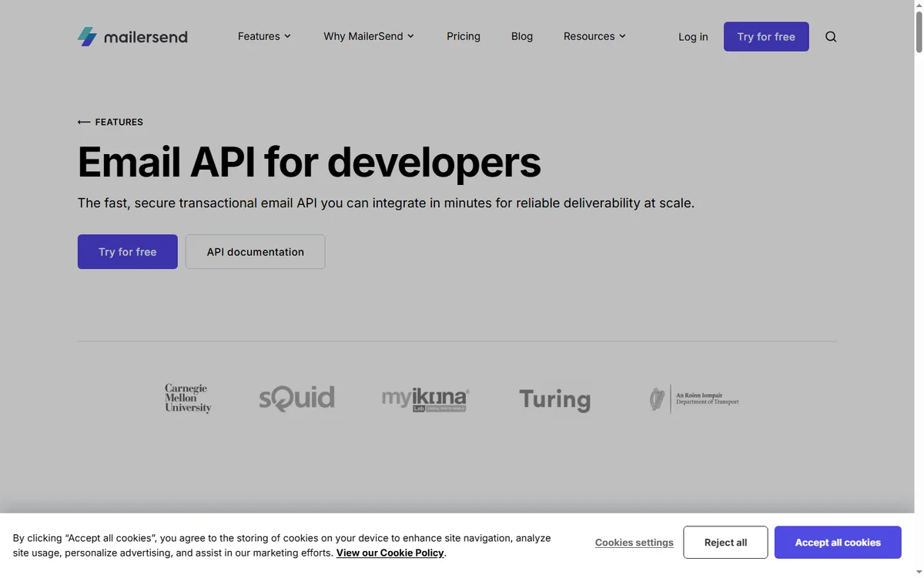Open the search magnifier icon
924x578 pixels.
[x=831, y=36]
